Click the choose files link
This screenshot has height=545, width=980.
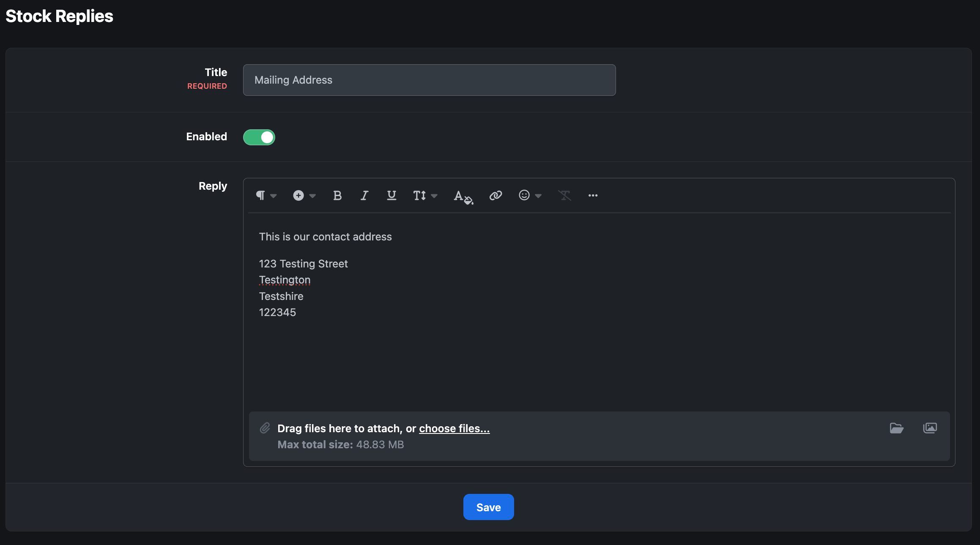[454, 428]
